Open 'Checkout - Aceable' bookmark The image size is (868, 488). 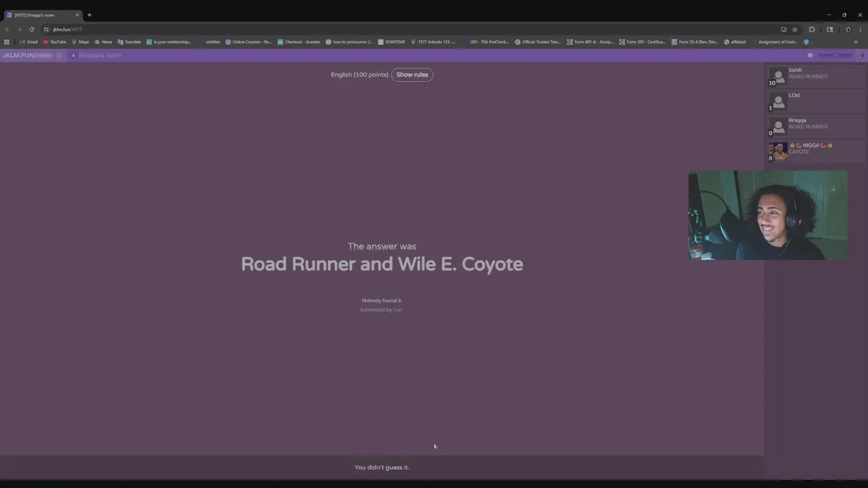(x=299, y=42)
